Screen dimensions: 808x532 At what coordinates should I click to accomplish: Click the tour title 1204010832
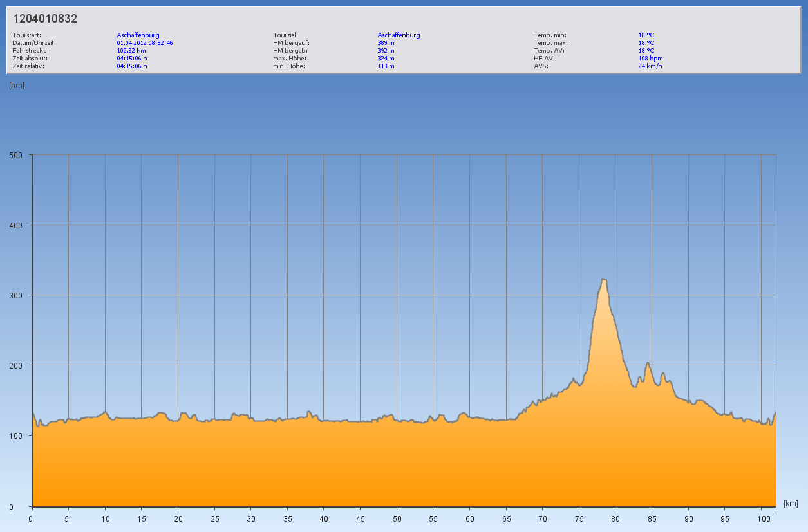click(x=45, y=19)
